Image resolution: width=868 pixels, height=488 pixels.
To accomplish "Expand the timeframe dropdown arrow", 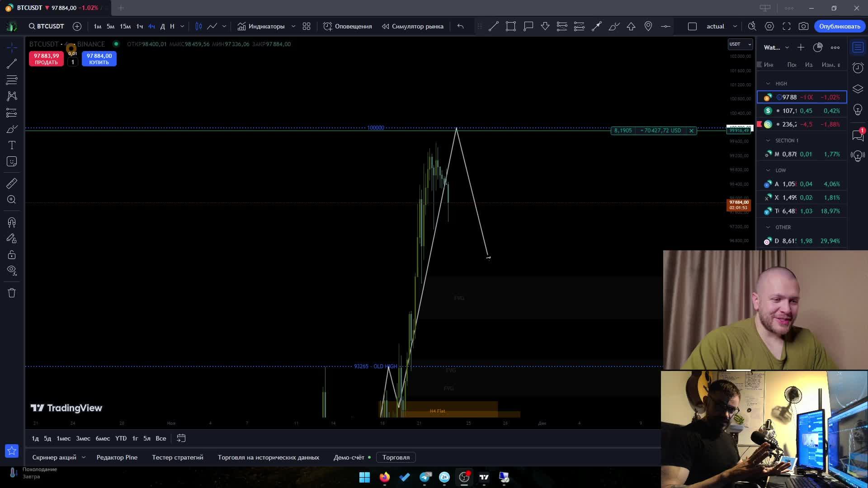I will click(x=182, y=26).
